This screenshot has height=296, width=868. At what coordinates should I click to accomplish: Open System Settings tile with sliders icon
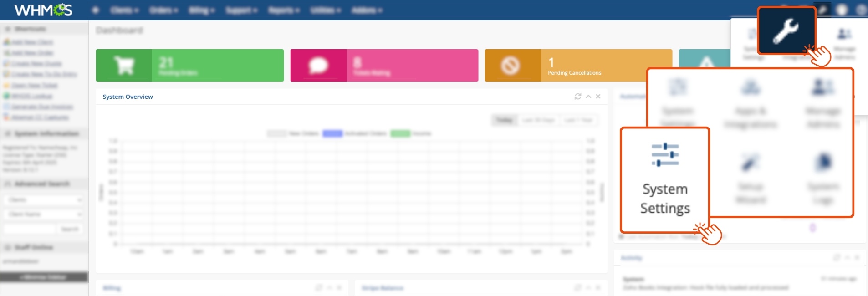click(x=665, y=179)
